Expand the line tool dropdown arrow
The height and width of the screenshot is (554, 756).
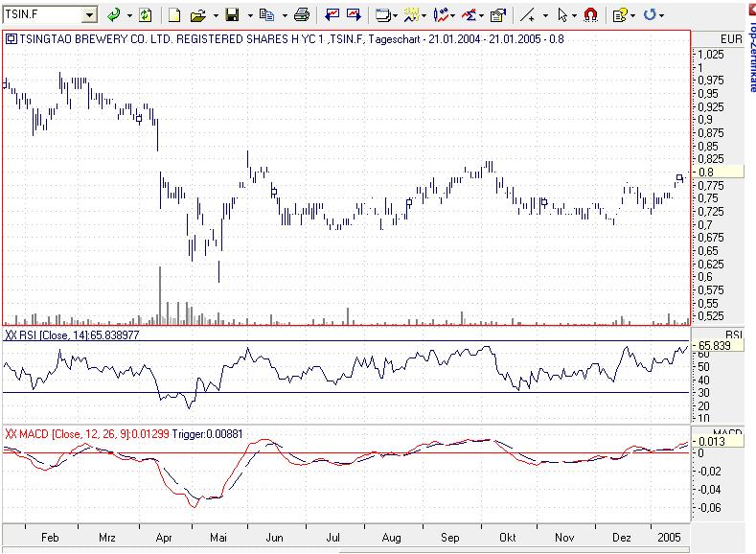[545, 15]
